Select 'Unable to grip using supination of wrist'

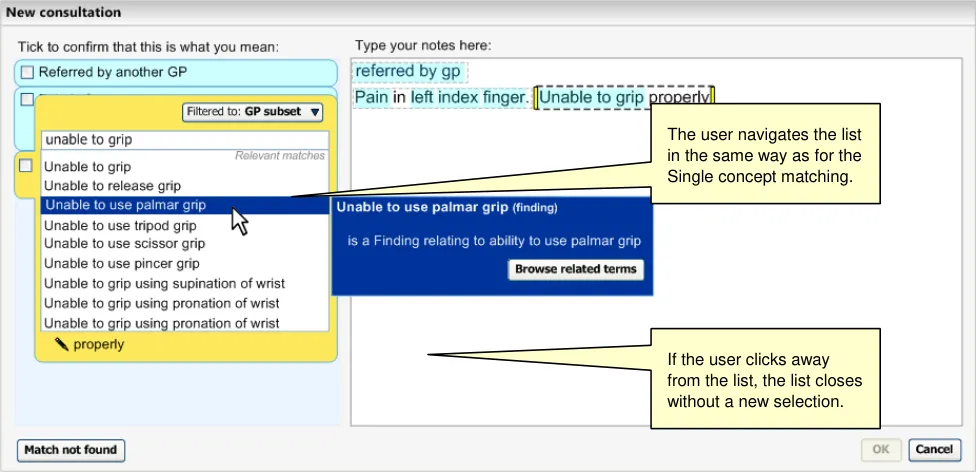coord(162,284)
